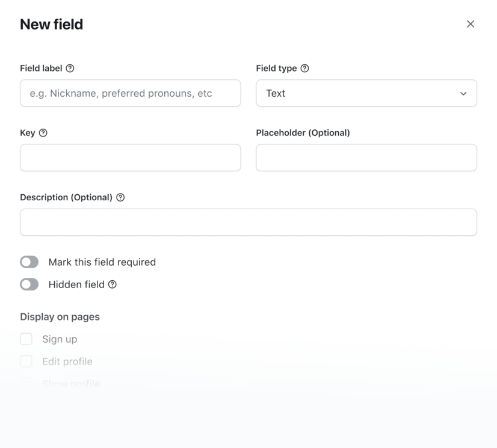The width and height of the screenshot is (497, 448).
Task: Click the Sign up label text
Action: point(60,339)
